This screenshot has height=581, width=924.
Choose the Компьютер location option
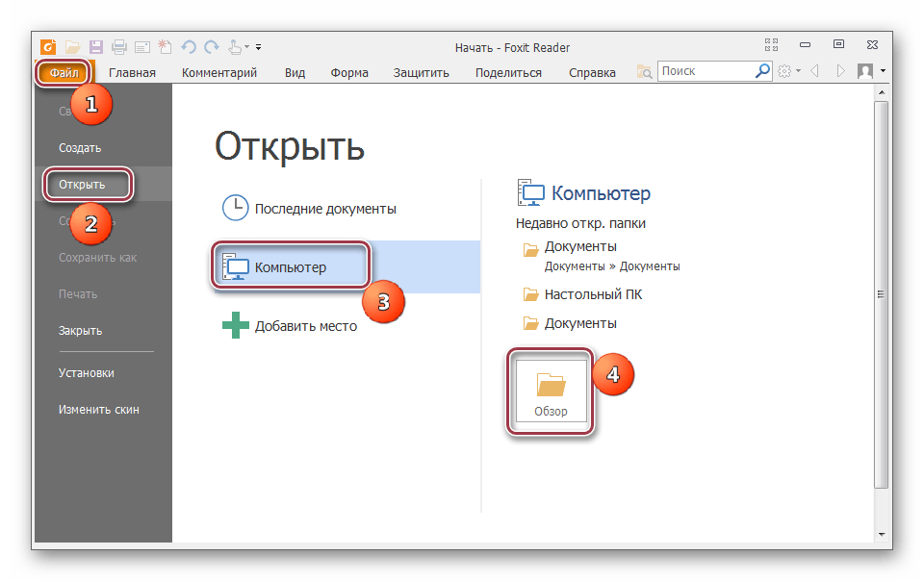pos(290,266)
